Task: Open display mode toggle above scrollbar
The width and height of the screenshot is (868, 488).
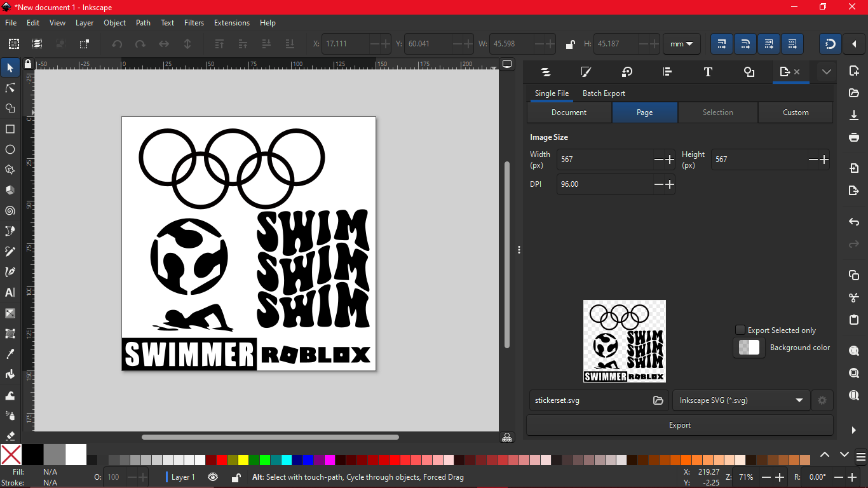Action: 507,64
